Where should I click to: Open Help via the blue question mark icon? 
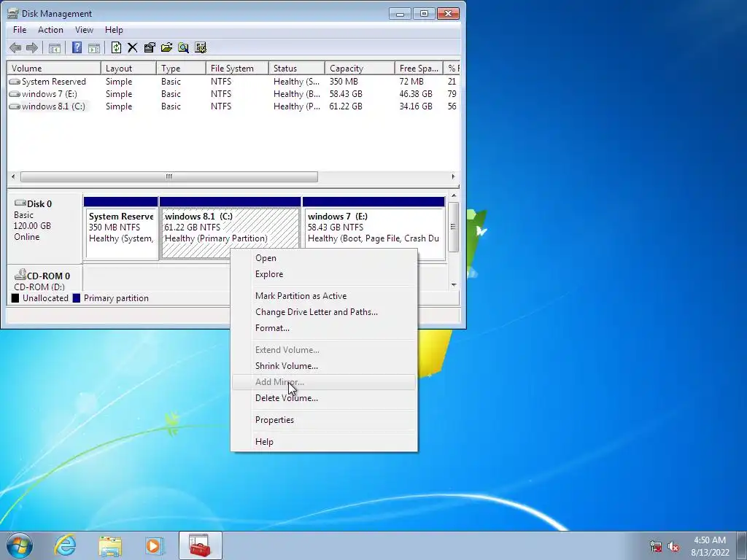click(x=77, y=47)
